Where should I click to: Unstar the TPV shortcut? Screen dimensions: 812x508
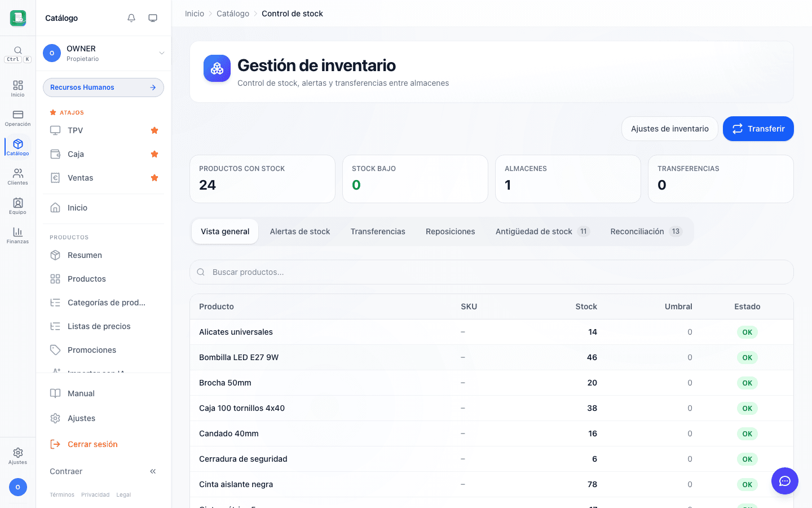pyautogui.click(x=155, y=130)
